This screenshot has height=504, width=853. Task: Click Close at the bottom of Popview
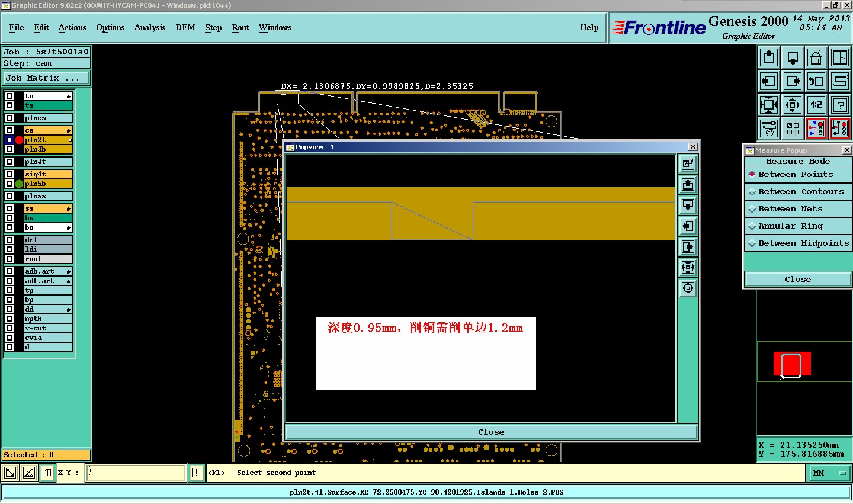491,432
